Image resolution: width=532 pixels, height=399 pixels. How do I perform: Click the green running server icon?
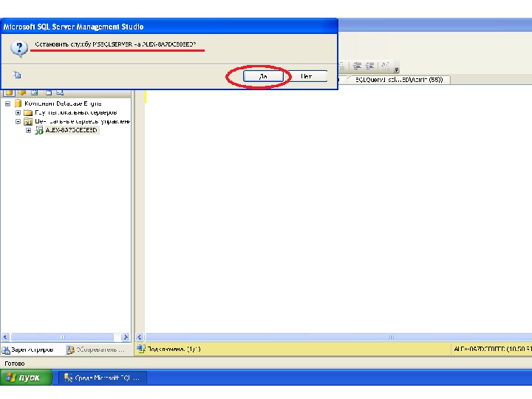[x=38, y=130]
